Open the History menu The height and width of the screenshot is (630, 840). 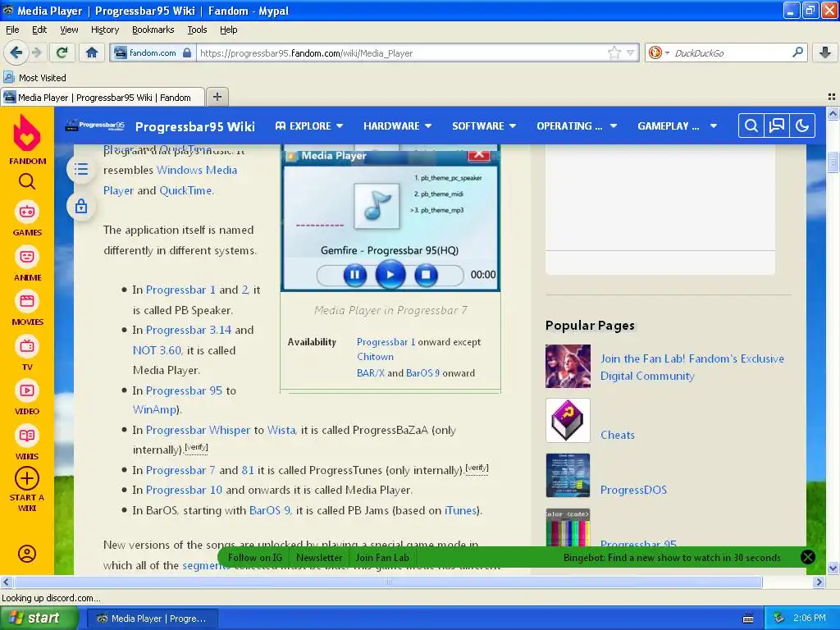coord(104,30)
